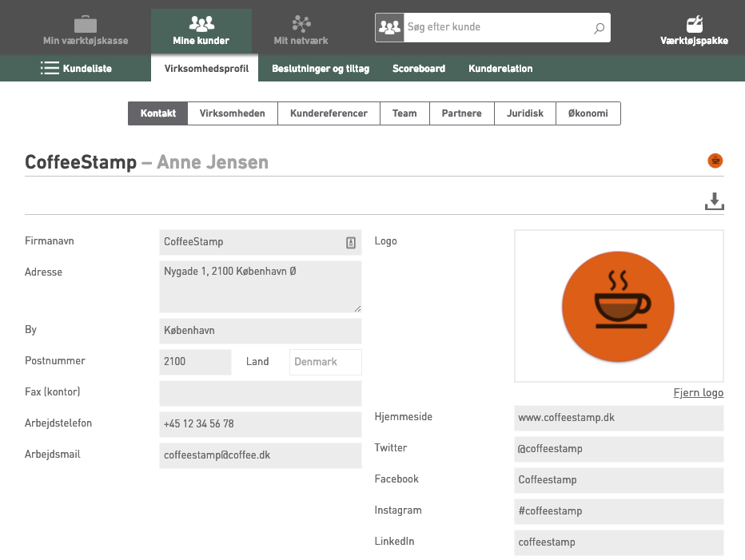This screenshot has height=560, width=745.
Task: Click the large CoffeeStamp logo image
Action: point(618,306)
